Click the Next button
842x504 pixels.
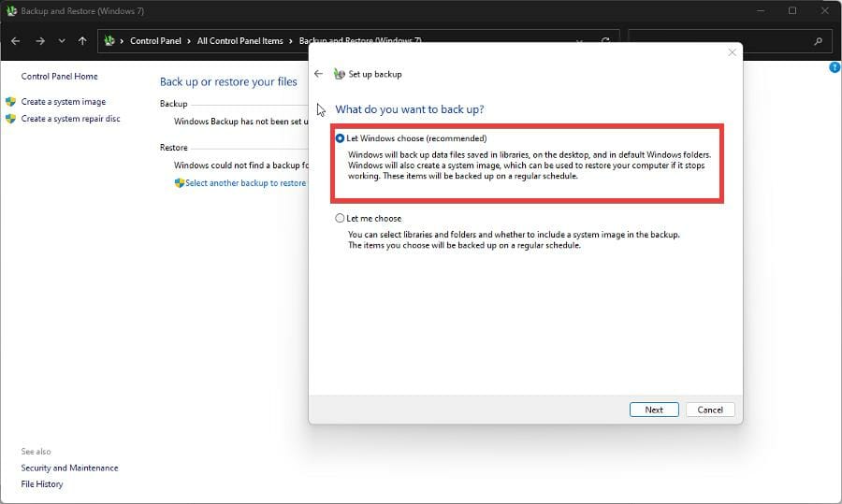654,410
